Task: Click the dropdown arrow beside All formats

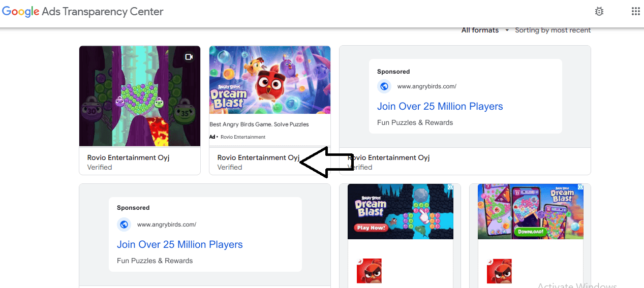Action: (x=507, y=30)
